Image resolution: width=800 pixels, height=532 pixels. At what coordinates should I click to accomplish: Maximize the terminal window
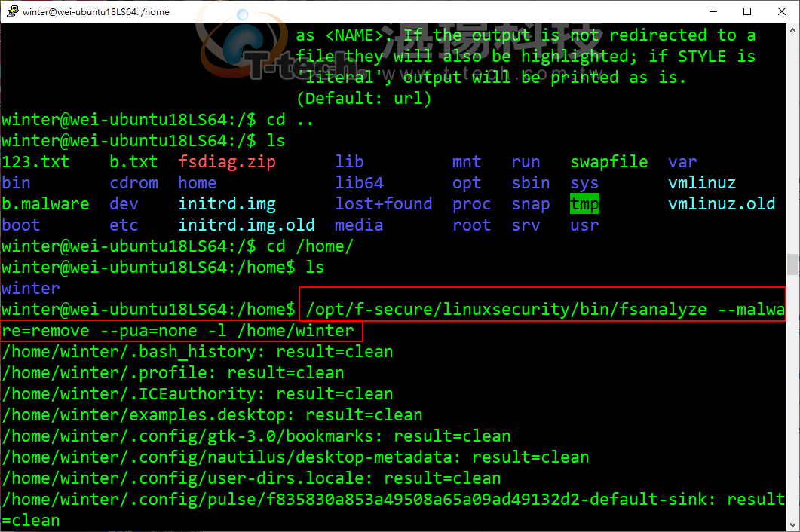click(x=747, y=11)
